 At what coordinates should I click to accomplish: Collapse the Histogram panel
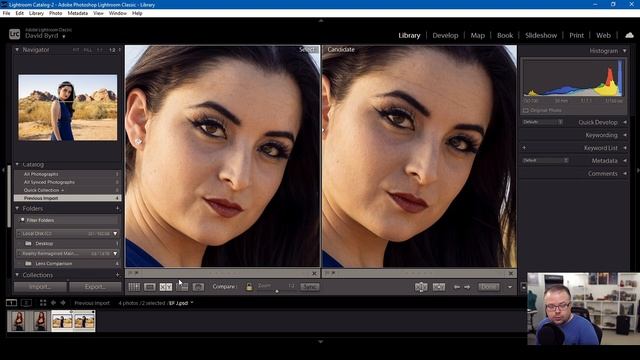coord(624,51)
